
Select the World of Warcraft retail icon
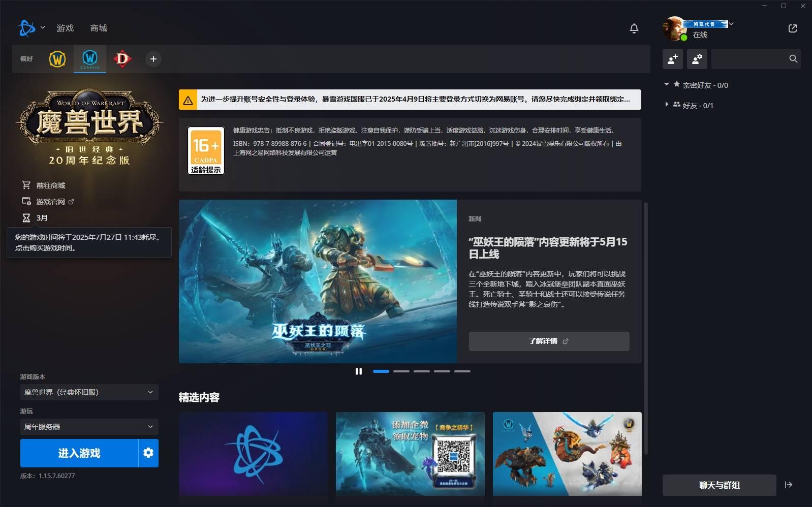click(57, 59)
